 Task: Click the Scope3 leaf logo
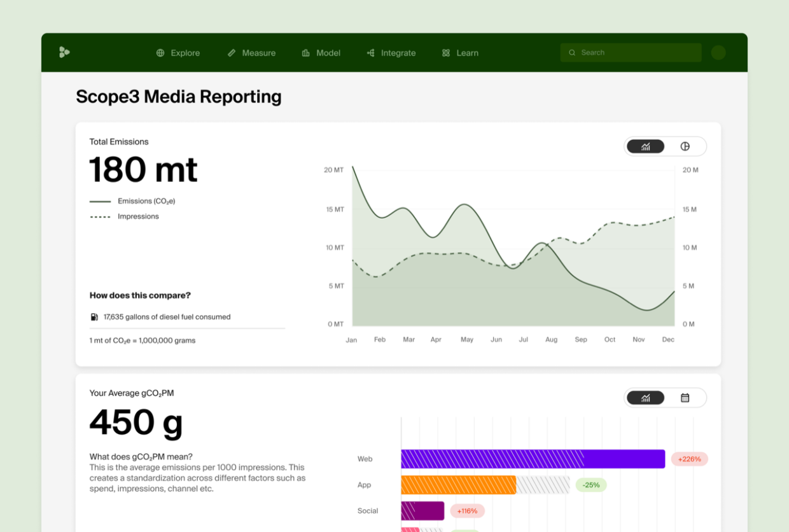64,52
